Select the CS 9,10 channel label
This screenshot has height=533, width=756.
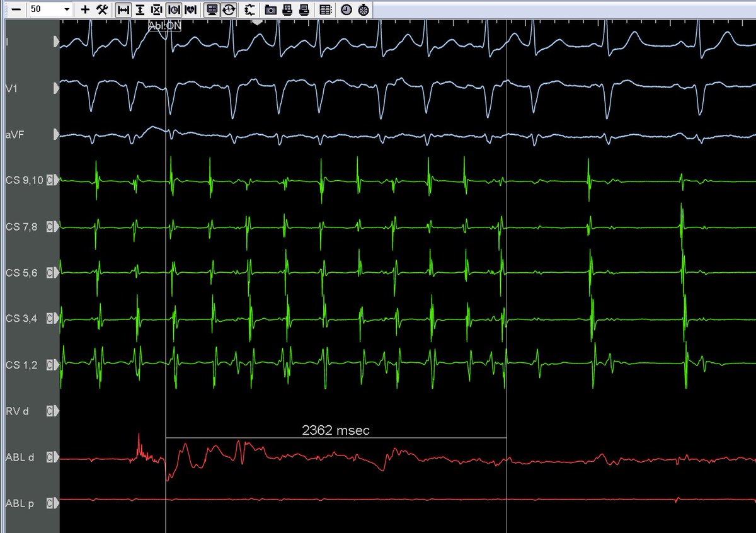tap(23, 180)
